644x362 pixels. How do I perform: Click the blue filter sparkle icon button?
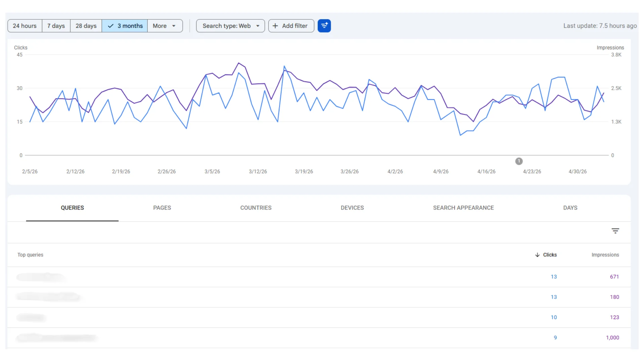tap(324, 26)
